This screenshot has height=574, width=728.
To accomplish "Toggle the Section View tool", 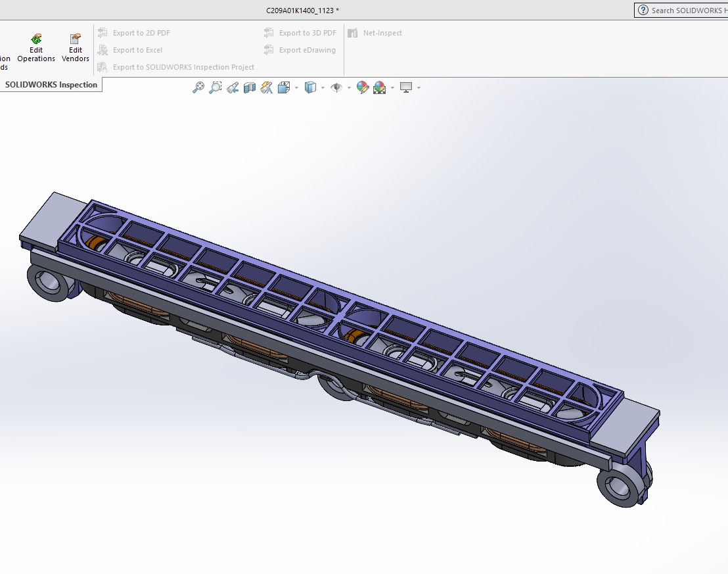I will coord(250,87).
